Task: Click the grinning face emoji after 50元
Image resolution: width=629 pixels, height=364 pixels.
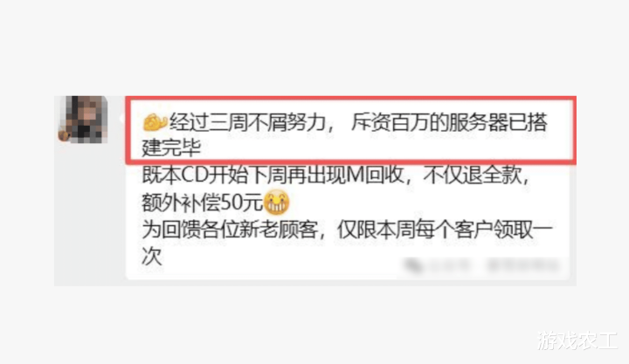Action: tap(276, 202)
